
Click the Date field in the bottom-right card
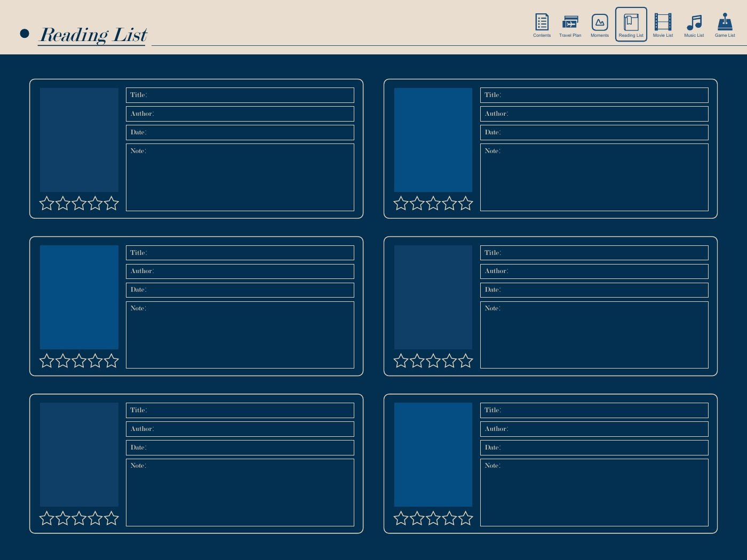pyautogui.click(x=594, y=447)
